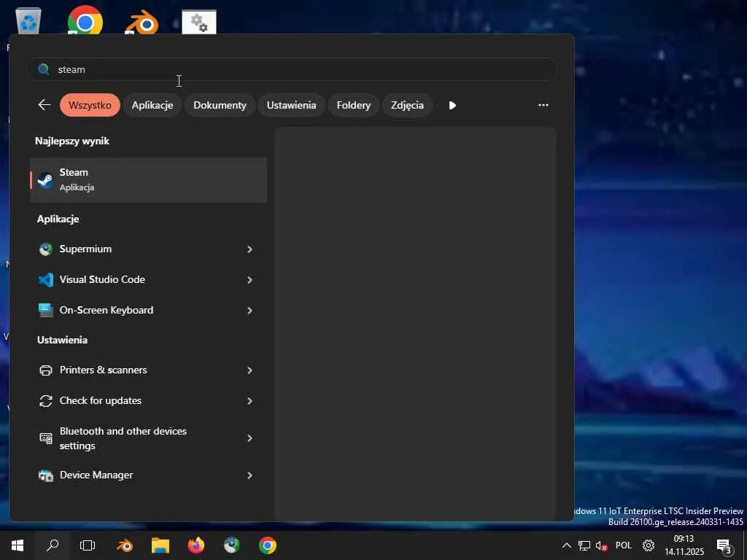Click the muted volume icon in tray

coord(602,545)
